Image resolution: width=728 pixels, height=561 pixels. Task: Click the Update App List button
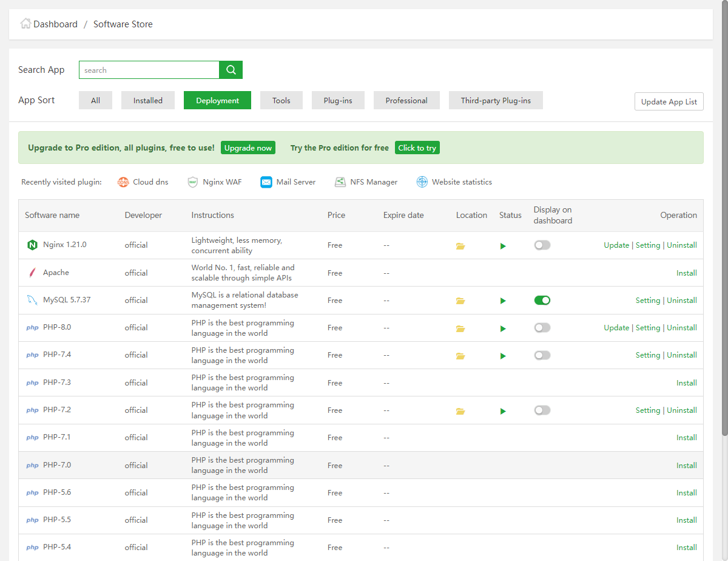point(669,101)
